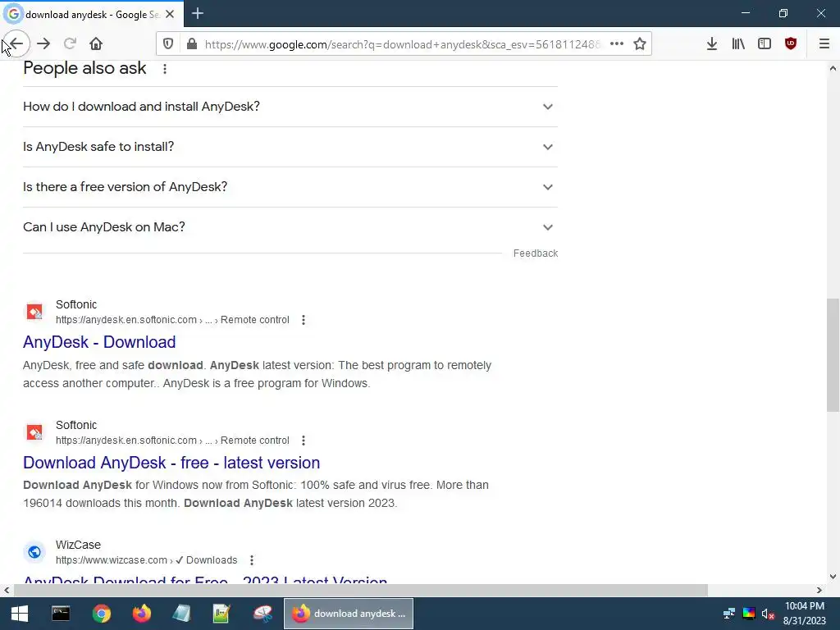Close the download anydesk Google tab
Screen dimensions: 840x630
point(170,14)
